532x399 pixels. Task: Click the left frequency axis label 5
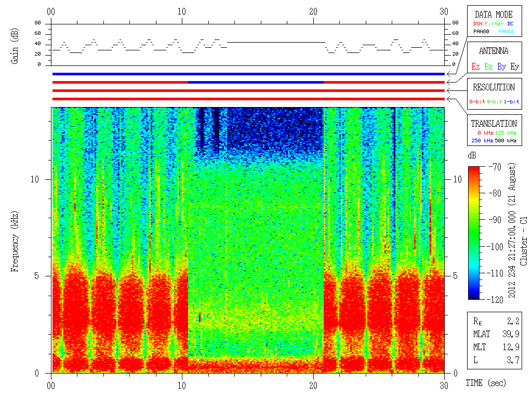click(x=37, y=276)
